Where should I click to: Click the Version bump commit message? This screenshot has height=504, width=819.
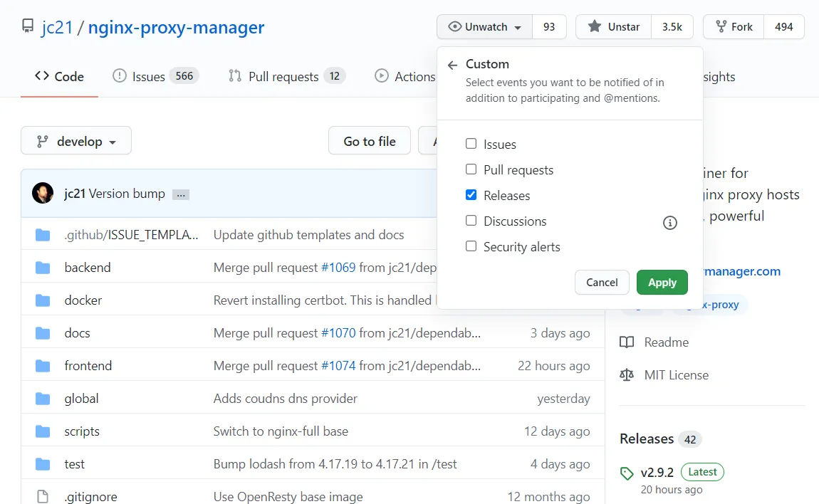coord(127,194)
